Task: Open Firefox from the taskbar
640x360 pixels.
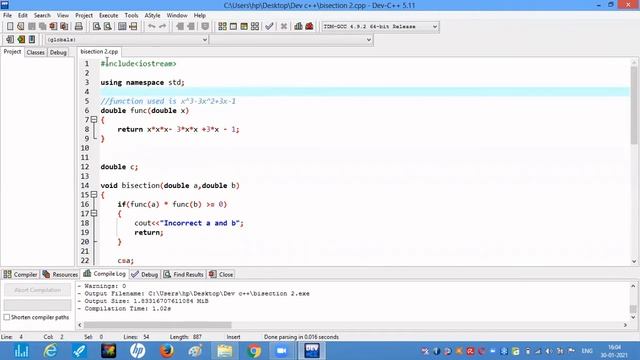Action: coord(167,351)
